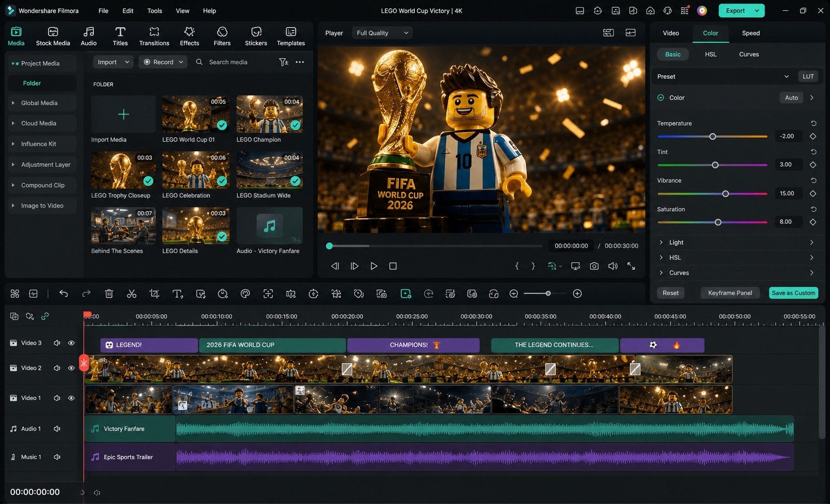Play the preview video
830x504 pixels.
click(x=374, y=266)
